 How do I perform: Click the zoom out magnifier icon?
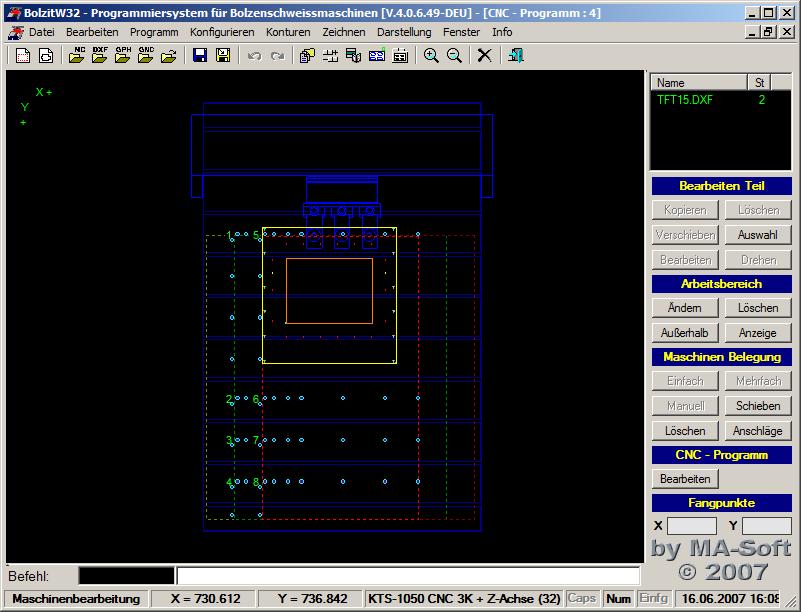click(454, 56)
